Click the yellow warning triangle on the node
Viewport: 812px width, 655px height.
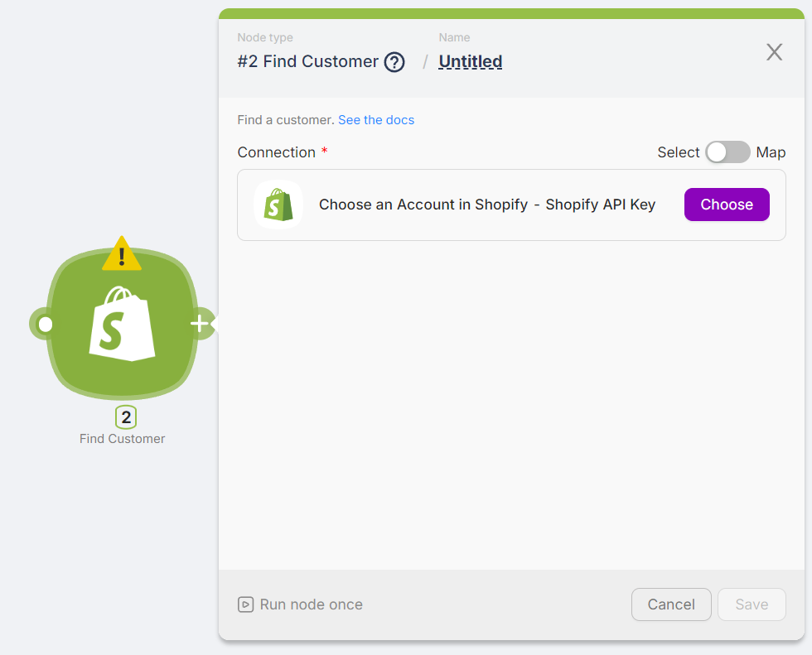(x=122, y=254)
